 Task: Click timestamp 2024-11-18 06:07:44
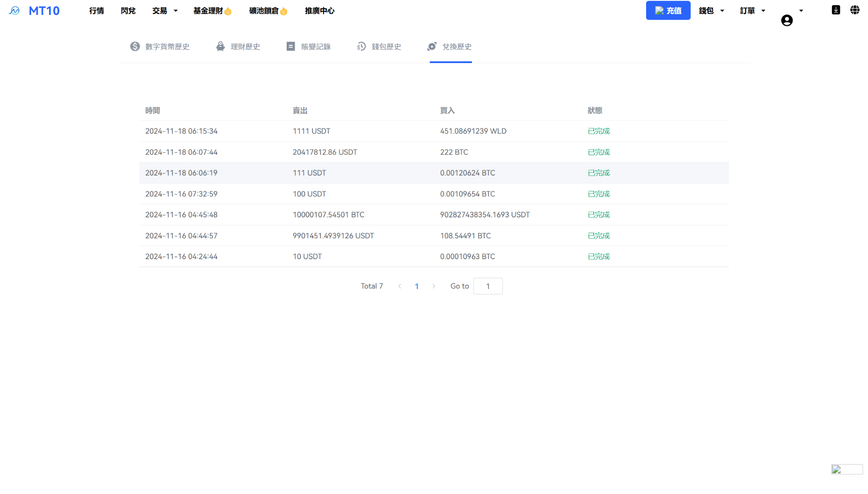(181, 152)
